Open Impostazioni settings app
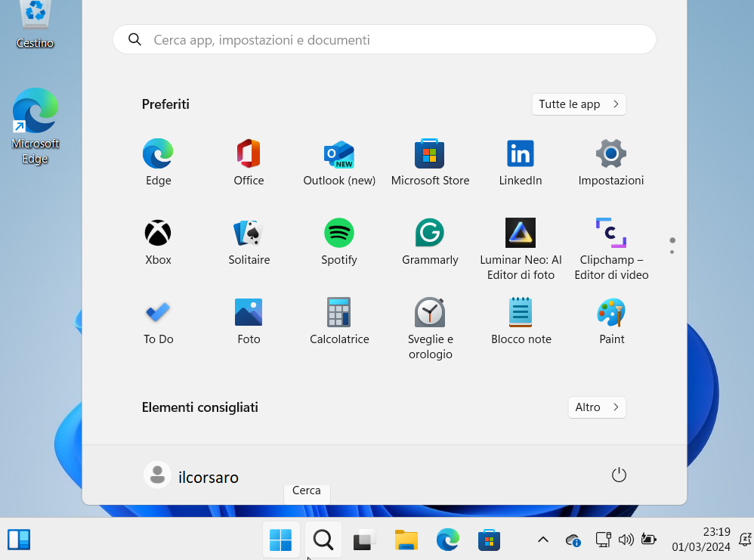 click(x=610, y=162)
